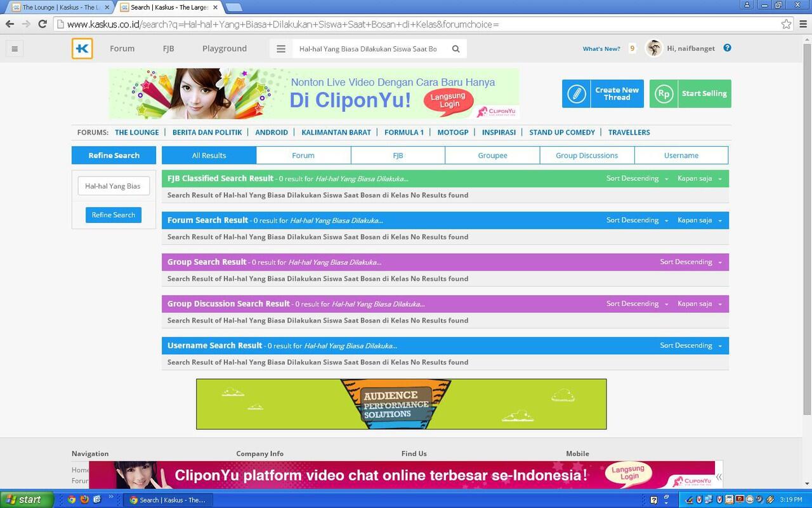Screen dimensions: 812x508
Task: Click the notification count badge 9
Action: point(632,48)
